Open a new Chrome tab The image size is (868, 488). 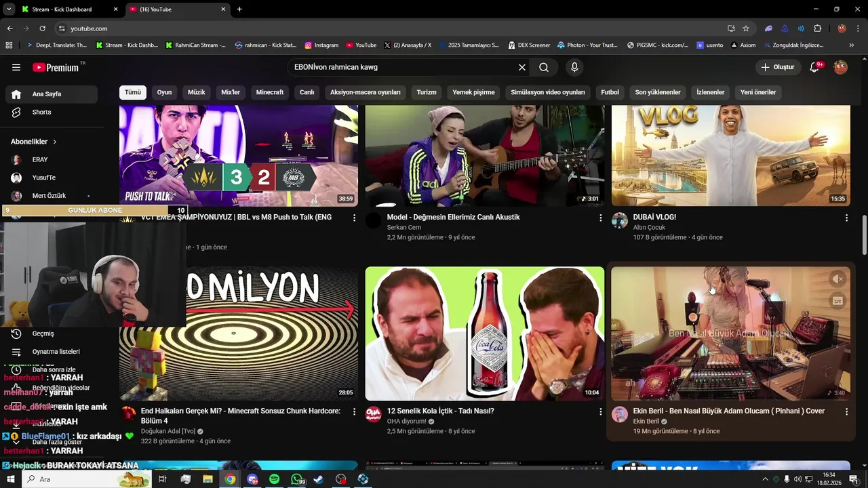(x=239, y=9)
